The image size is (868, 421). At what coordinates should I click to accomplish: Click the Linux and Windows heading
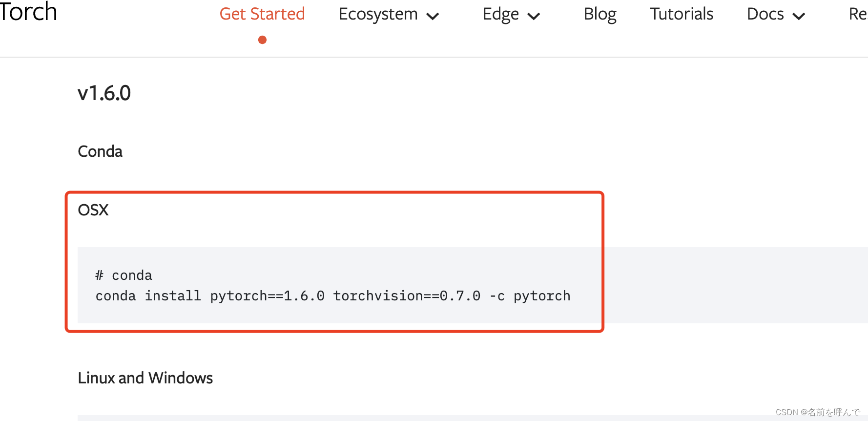point(145,378)
